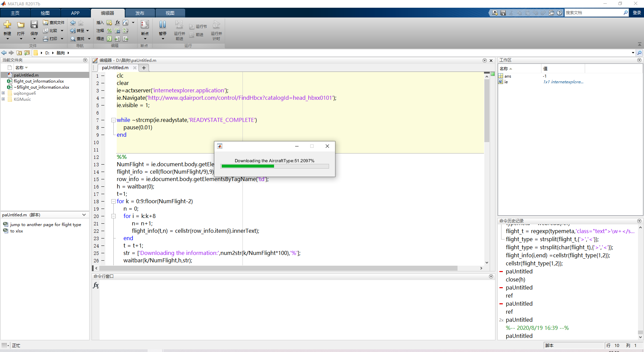
Task: Switch to the 主页 (Home) tab
Action: point(15,13)
